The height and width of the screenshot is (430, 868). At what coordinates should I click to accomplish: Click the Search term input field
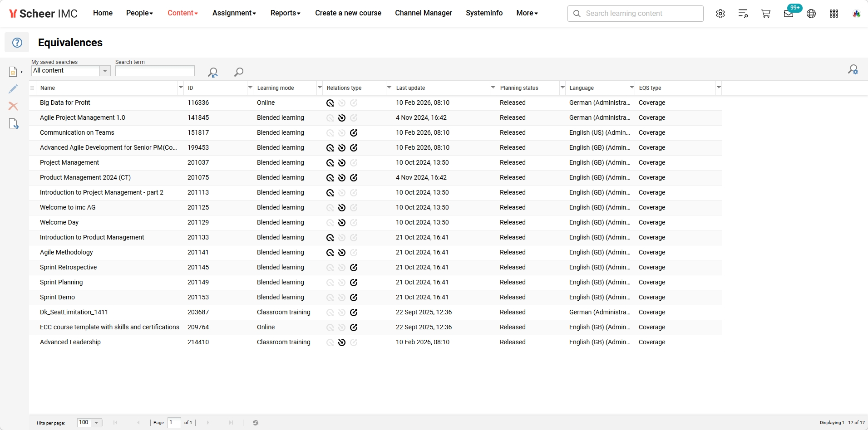155,71
